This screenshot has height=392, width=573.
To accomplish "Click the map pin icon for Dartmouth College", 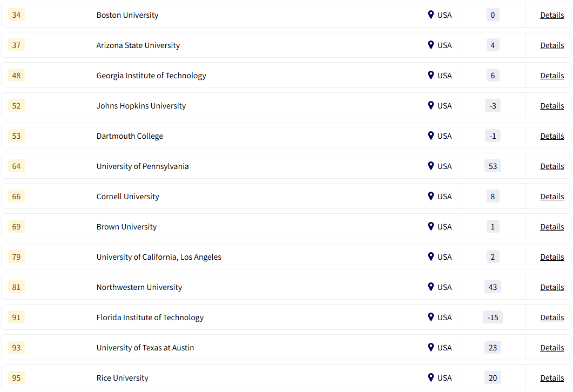I will tap(430, 136).
